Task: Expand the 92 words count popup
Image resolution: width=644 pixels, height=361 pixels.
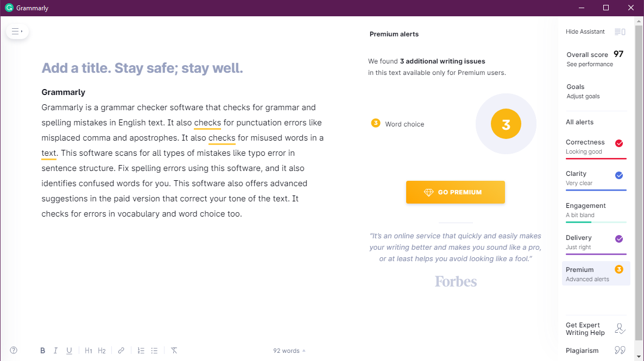Action: (289, 351)
